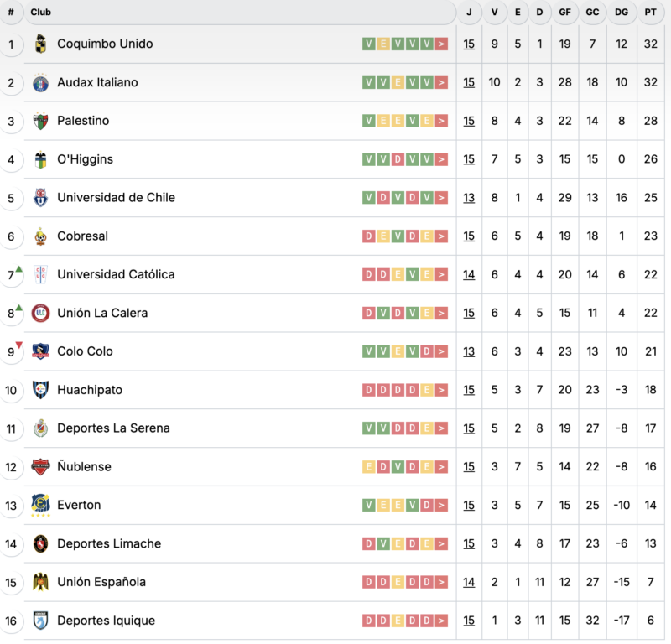
Task: Expand Coquimbo Unido's form arrow
Action: click(441, 44)
